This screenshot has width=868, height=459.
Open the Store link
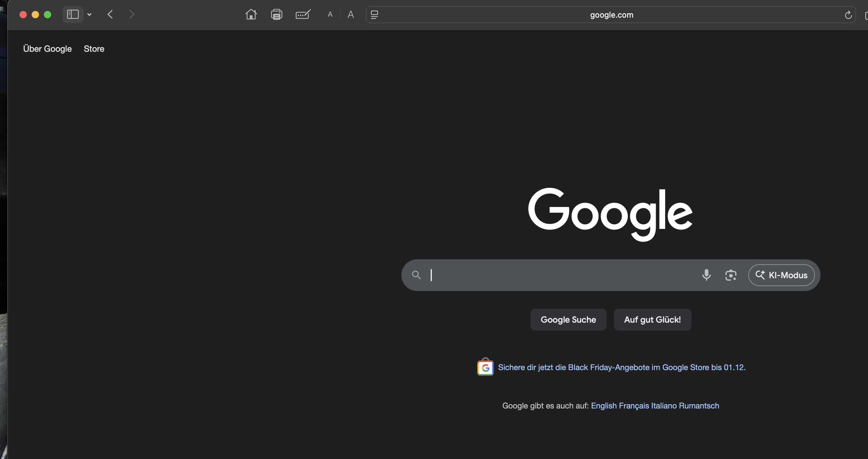(94, 49)
